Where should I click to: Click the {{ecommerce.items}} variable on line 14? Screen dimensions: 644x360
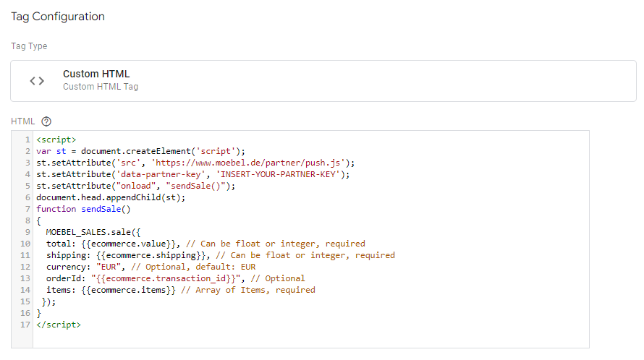[129, 290]
